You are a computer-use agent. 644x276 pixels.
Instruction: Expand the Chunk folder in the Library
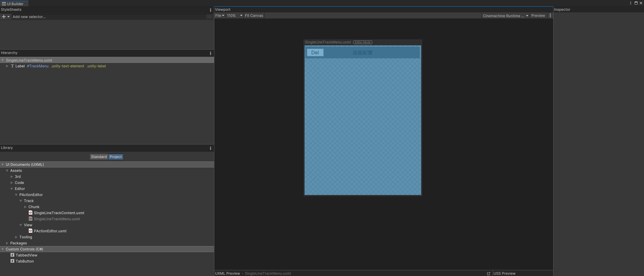coord(26,207)
